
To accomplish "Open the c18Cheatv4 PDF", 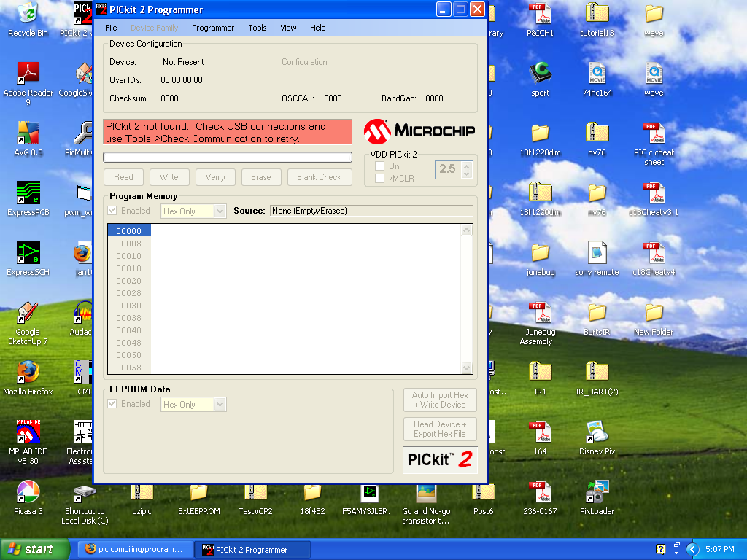I will 654,259.
